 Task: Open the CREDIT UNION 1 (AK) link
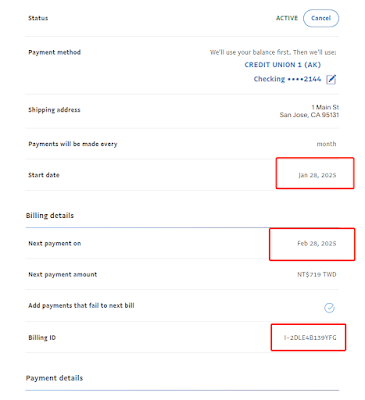pyautogui.click(x=283, y=65)
